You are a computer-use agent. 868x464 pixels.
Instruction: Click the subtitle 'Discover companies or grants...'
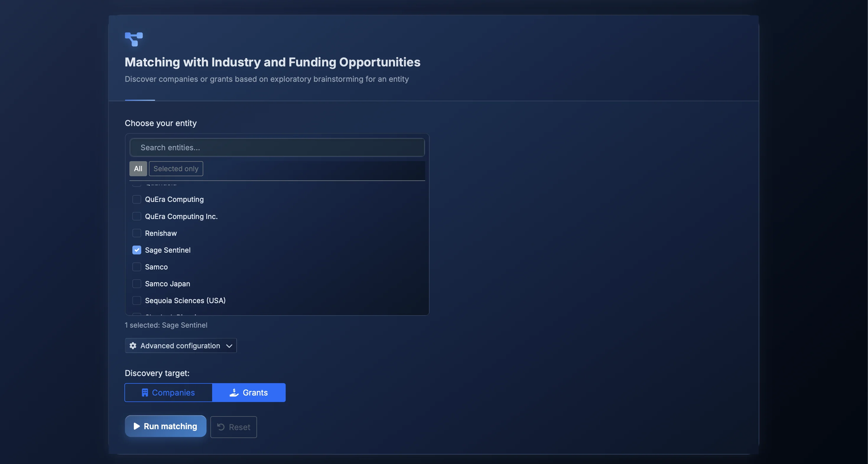(267, 79)
